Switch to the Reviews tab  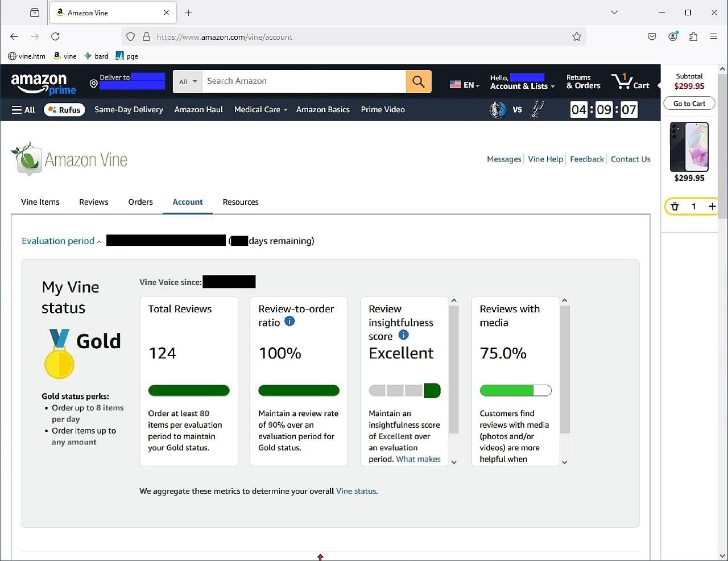click(x=94, y=202)
